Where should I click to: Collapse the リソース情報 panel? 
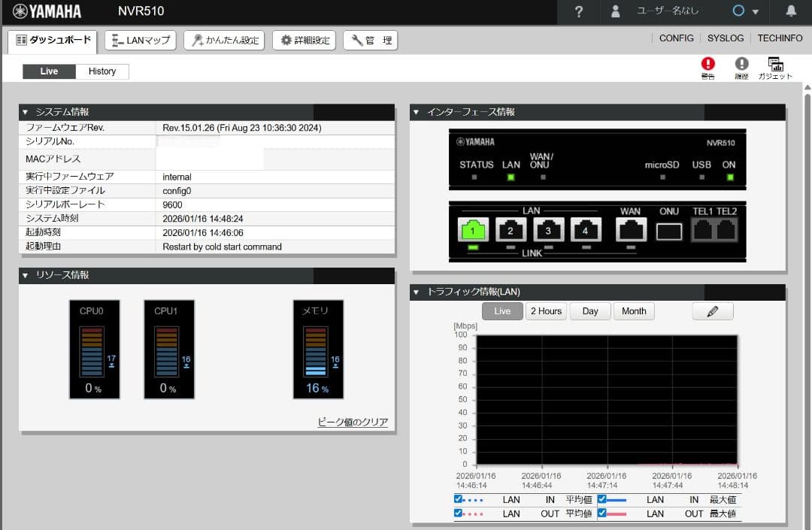tap(25, 276)
